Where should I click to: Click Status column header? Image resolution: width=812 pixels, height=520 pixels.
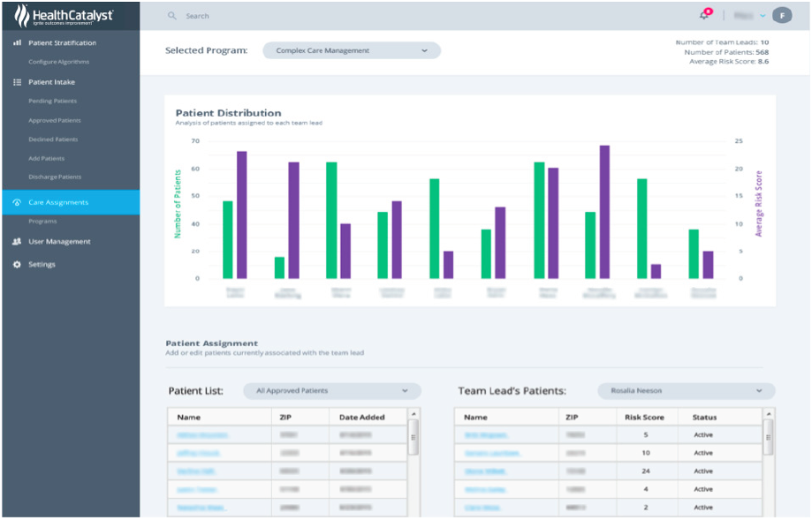click(x=704, y=417)
